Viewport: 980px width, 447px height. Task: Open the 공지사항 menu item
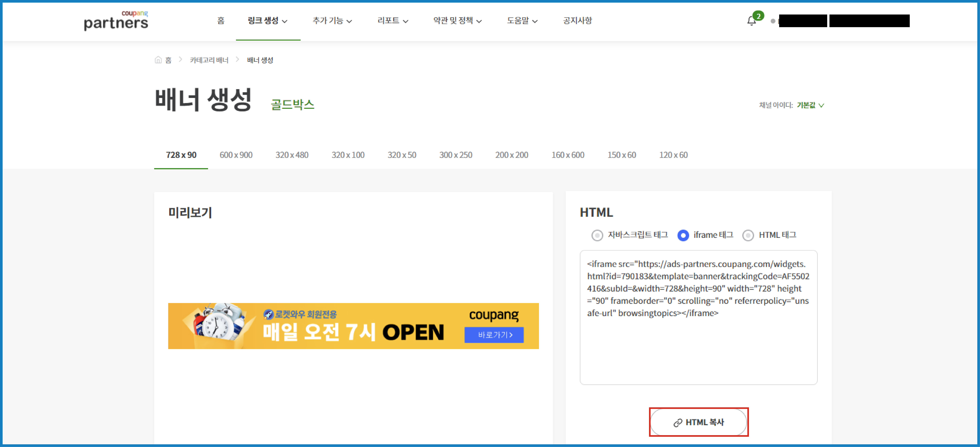(x=577, y=21)
